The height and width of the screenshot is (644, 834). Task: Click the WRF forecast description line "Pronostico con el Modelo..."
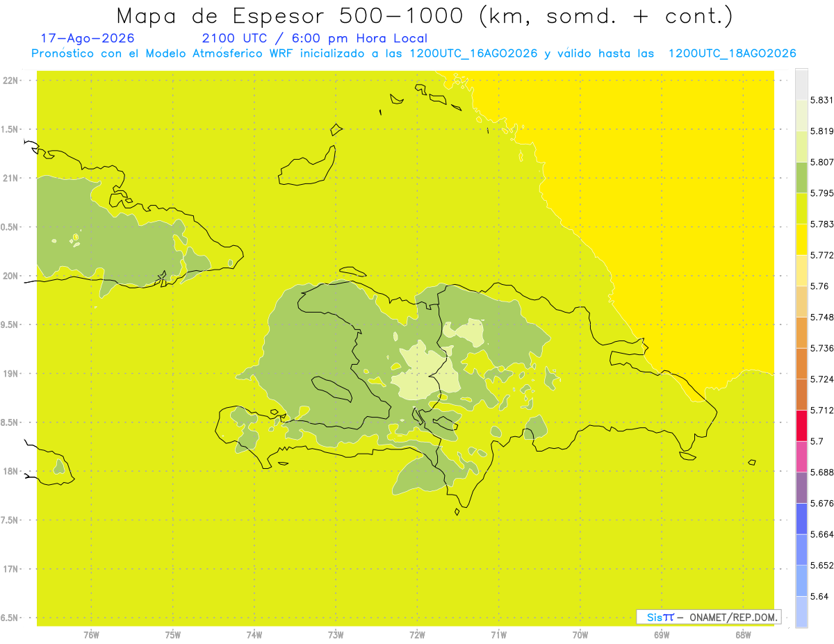(x=414, y=53)
